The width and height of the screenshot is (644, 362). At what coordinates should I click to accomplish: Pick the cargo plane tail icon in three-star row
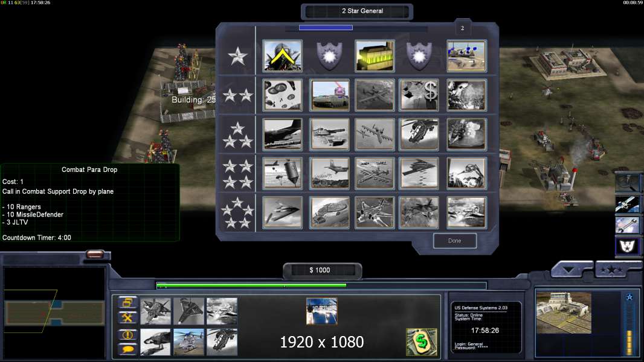coord(282,135)
